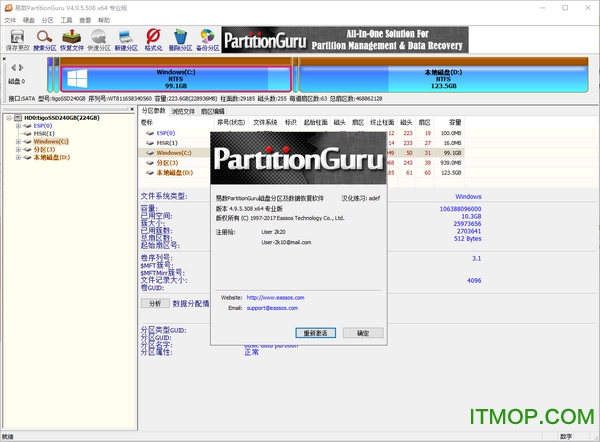Click the ESP(0) drive icon in the tree

click(27, 126)
